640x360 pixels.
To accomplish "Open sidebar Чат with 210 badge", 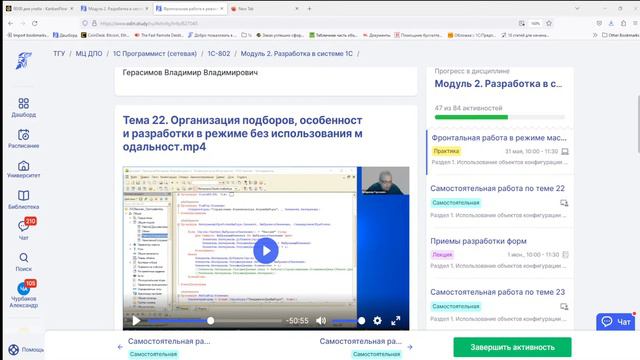I will coord(24,229).
